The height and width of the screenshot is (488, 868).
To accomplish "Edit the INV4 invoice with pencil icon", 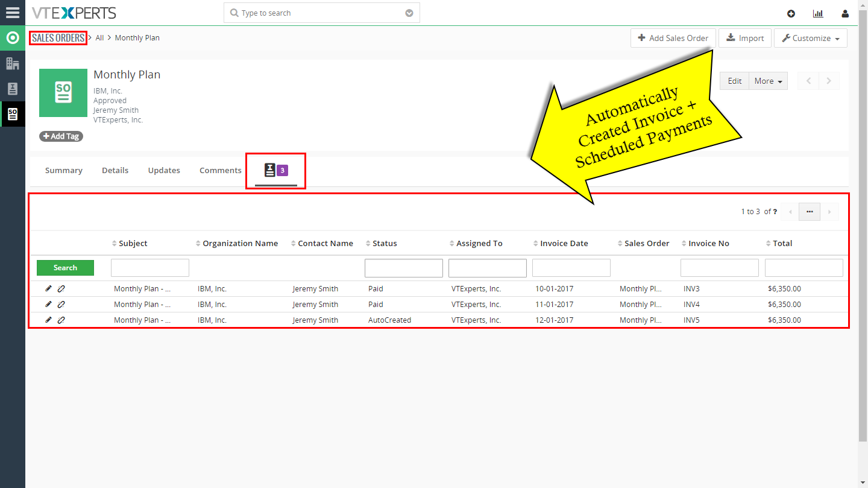I will coord(49,304).
